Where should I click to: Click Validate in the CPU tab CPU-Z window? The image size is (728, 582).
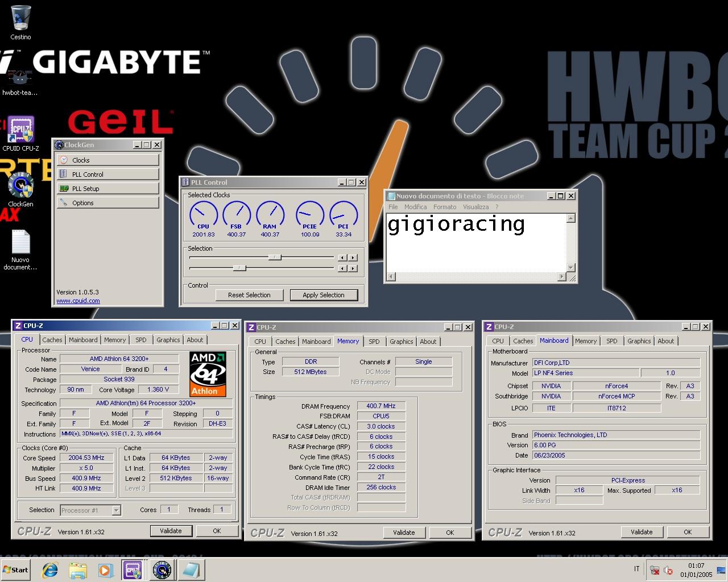(171, 531)
